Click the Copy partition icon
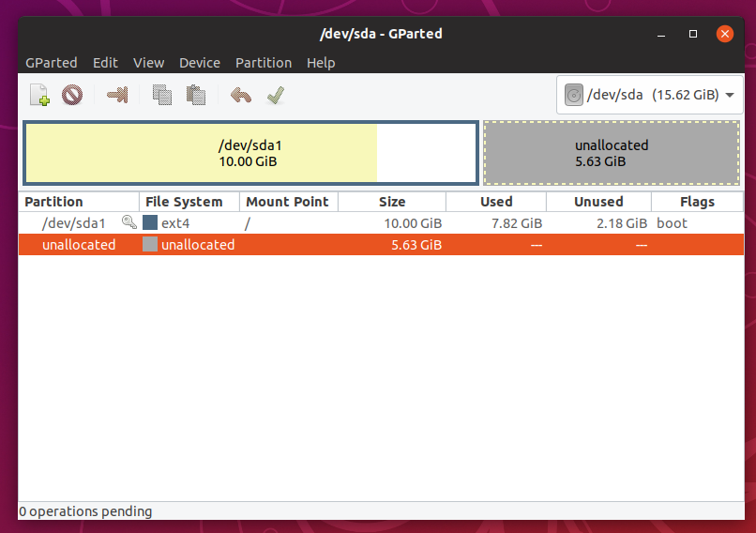 click(162, 95)
